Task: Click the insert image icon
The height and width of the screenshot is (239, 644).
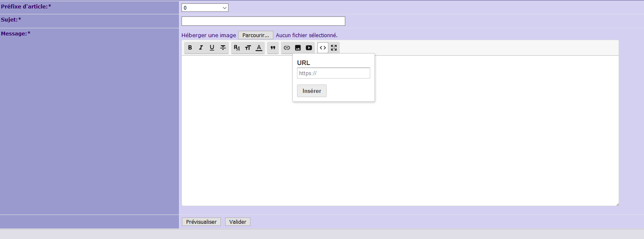Action: coord(298,48)
